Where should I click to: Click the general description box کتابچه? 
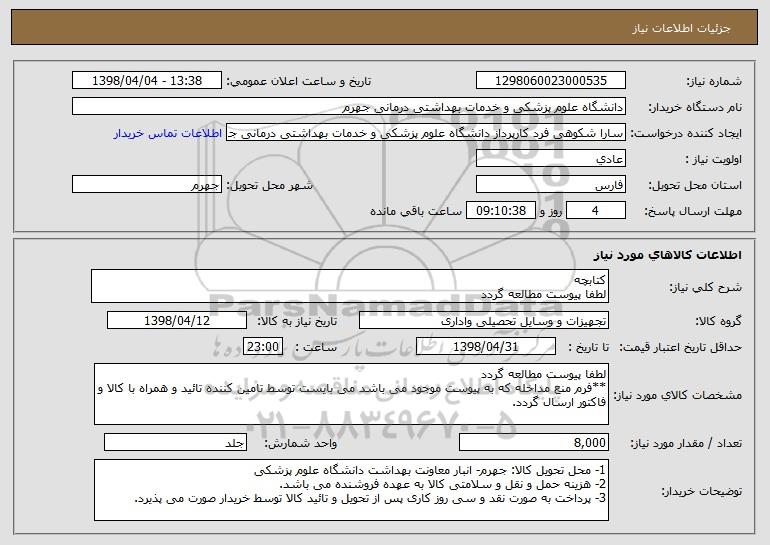[350, 286]
